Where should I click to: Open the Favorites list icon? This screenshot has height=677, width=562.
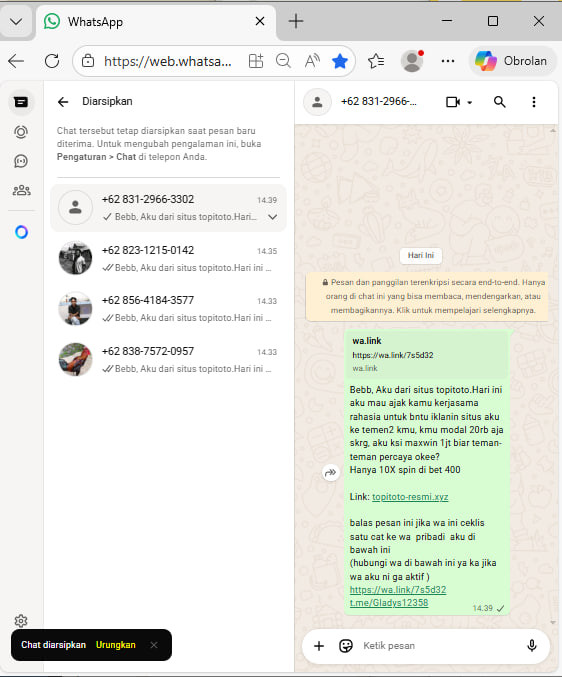click(376, 61)
